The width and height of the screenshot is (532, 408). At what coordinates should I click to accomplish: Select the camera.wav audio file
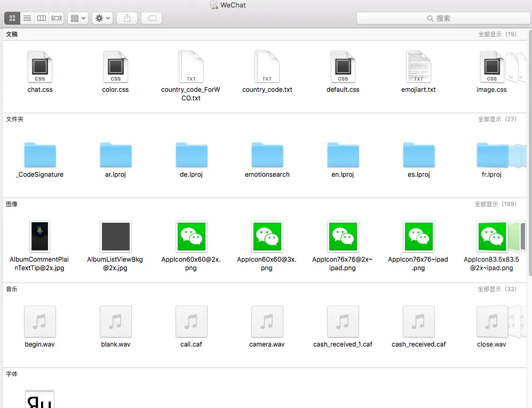pos(267,321)
